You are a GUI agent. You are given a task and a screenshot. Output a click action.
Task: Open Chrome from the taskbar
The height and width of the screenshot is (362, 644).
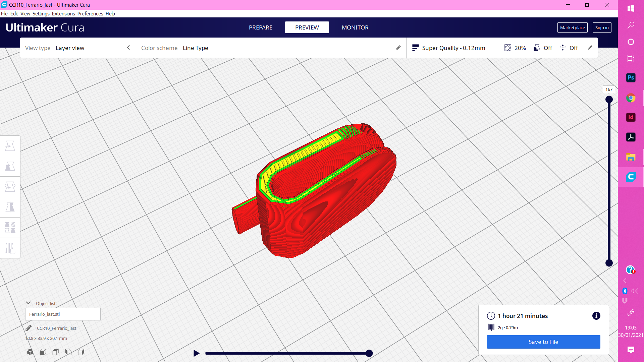(631, 98)
